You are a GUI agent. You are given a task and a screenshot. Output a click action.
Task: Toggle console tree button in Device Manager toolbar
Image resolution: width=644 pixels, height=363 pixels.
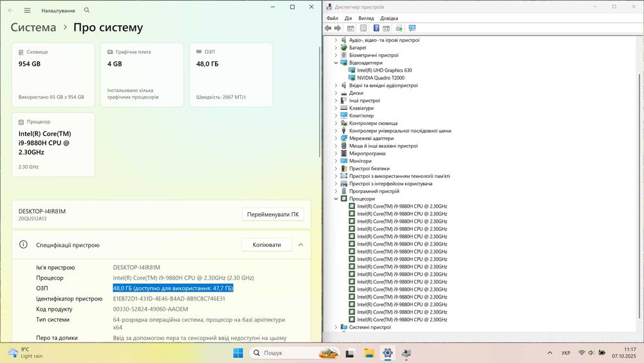[350, 28]
